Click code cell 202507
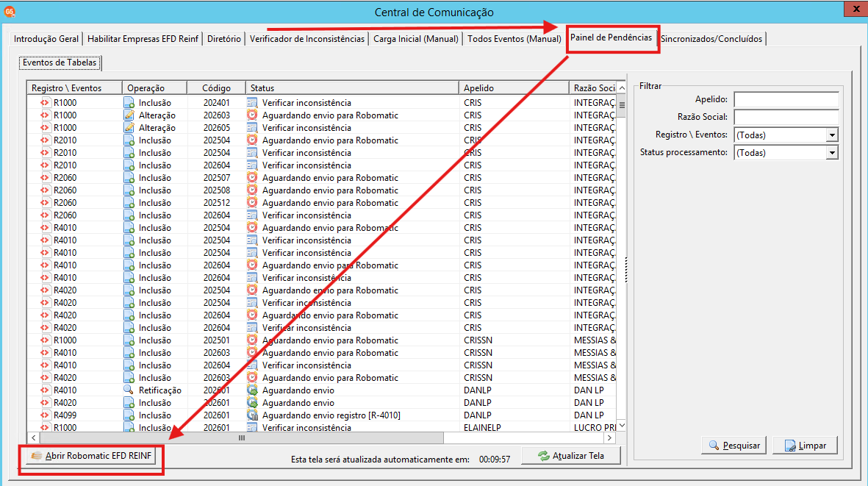This screenshot has height=486, width=868. (x=216, y=178)
